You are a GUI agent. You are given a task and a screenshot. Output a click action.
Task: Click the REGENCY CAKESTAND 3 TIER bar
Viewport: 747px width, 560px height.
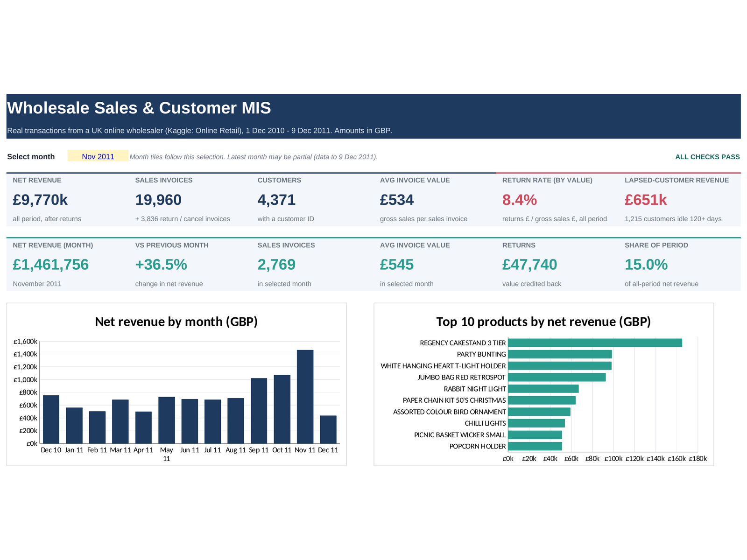pyautogui.click(x=595, y=343)
